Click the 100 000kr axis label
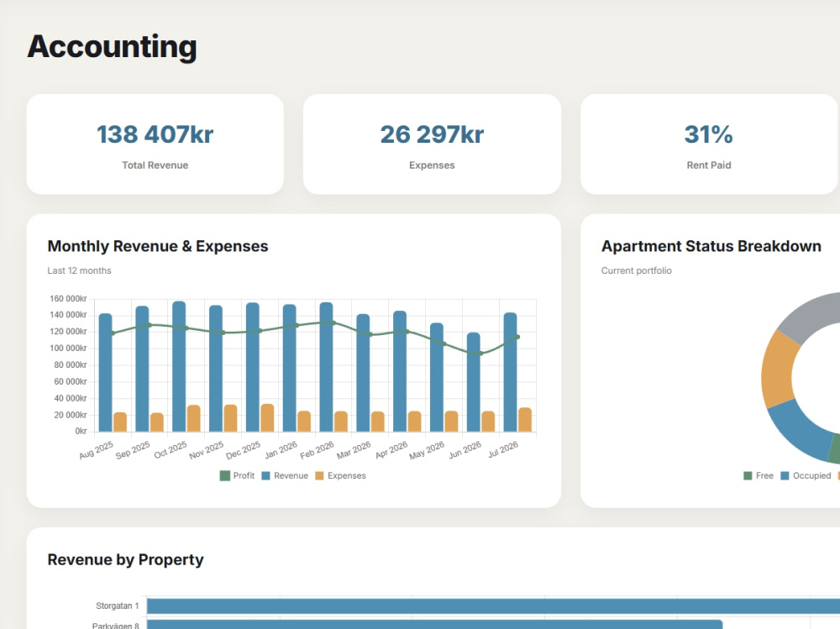This screenshot has width=840, height=629. click(68, 349)
